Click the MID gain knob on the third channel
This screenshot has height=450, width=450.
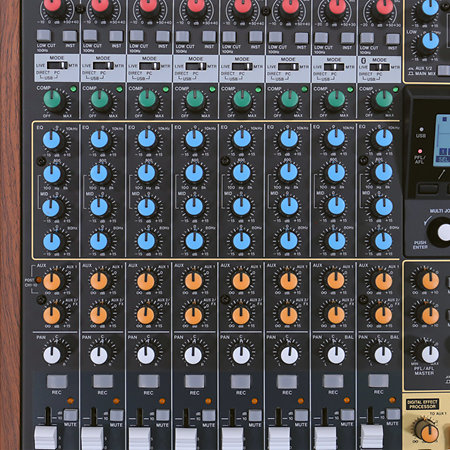pos(147,207)
